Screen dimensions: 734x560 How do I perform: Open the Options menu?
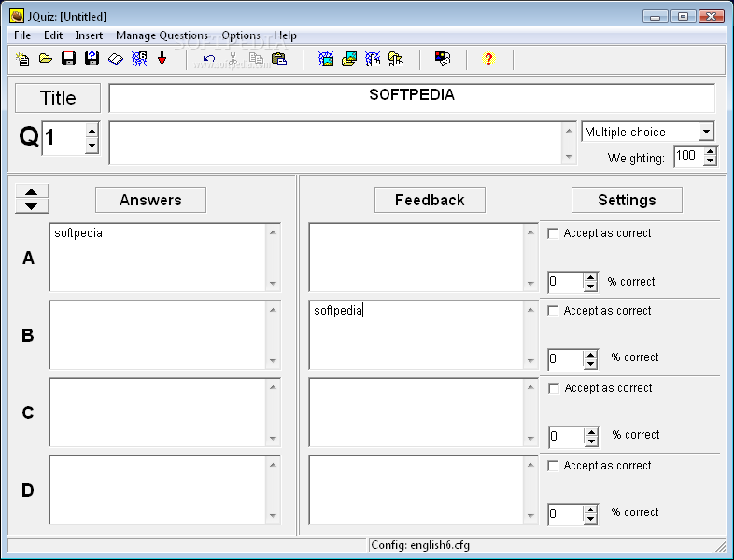click(x=241, y=35)
